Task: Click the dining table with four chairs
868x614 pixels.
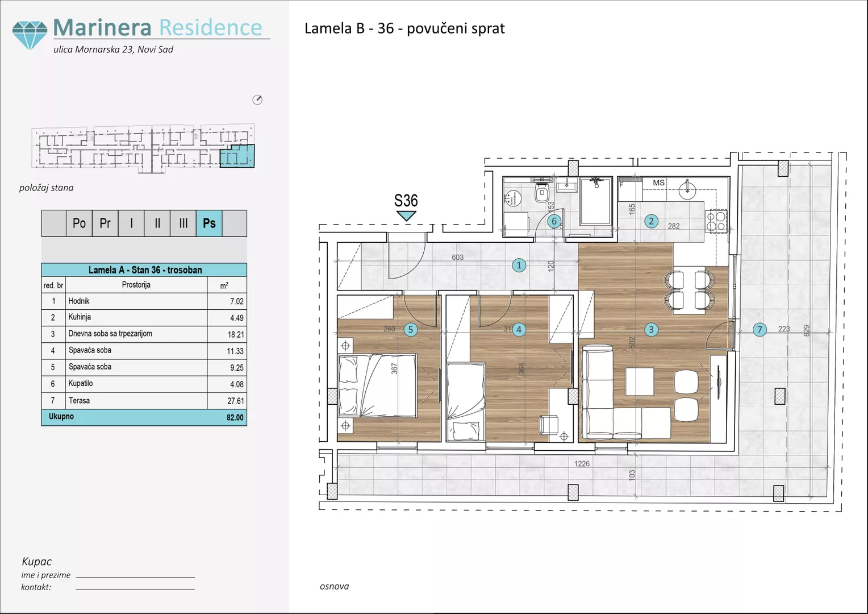Action: (x=689, y=290)
